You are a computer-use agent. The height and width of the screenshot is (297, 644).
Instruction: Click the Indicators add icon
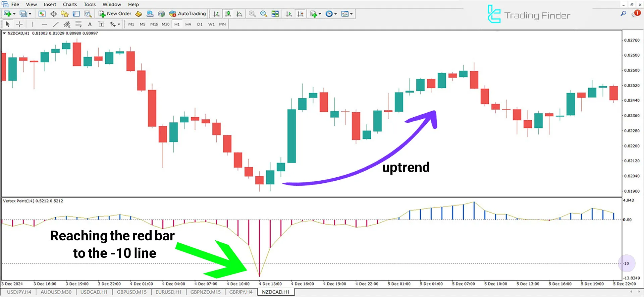(314, 14)
